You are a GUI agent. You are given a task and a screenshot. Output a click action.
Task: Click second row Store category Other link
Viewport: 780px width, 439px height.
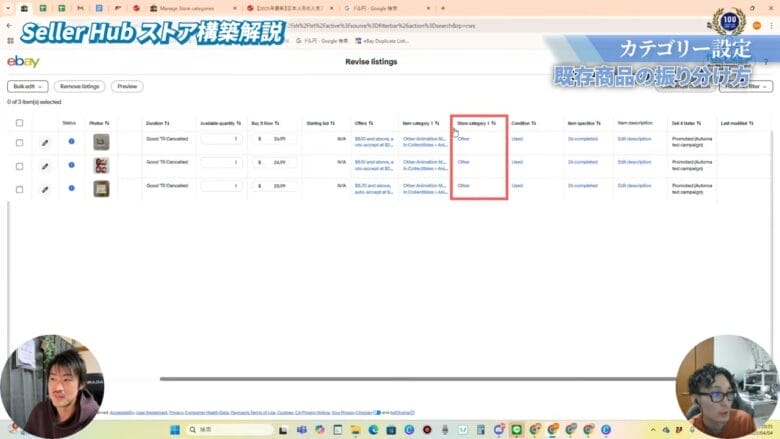463,162
